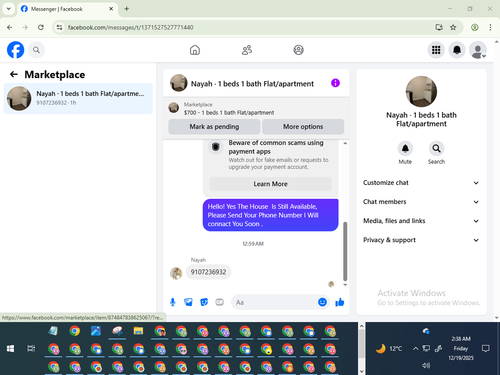Expand Chat members section

421,202
